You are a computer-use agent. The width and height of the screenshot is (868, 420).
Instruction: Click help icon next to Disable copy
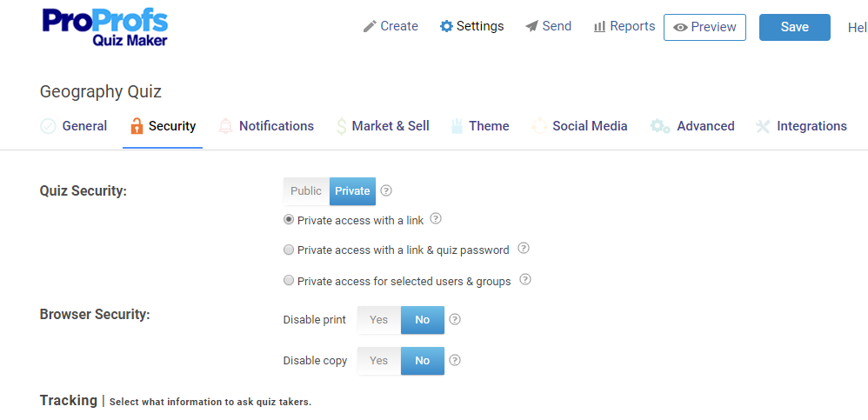pyautogui.click(x=455, y=360)
